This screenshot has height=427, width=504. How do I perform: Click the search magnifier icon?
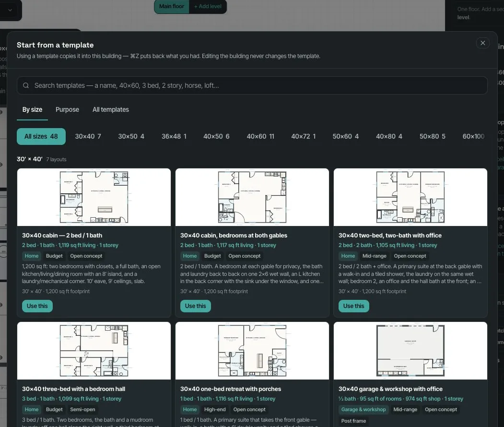[26, 85]
